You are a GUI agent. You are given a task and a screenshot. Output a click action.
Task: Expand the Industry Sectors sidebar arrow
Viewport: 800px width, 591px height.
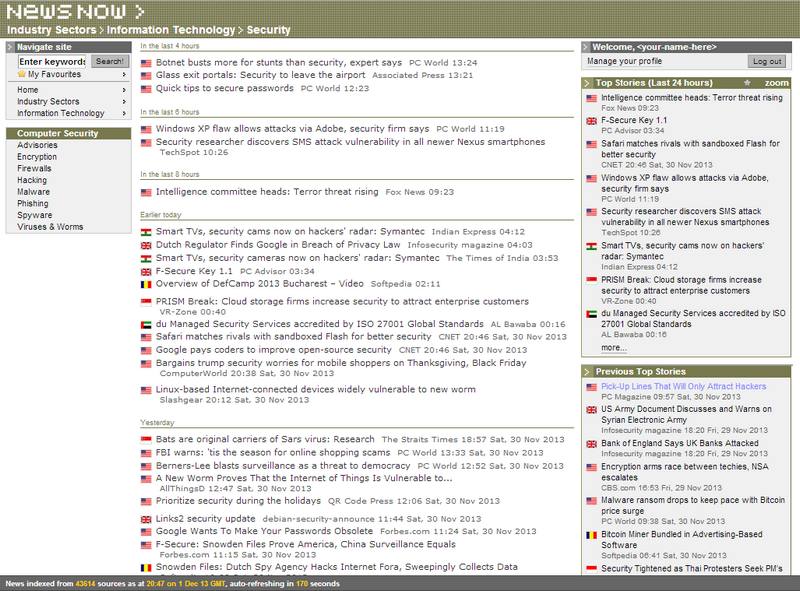coord(124,102)
